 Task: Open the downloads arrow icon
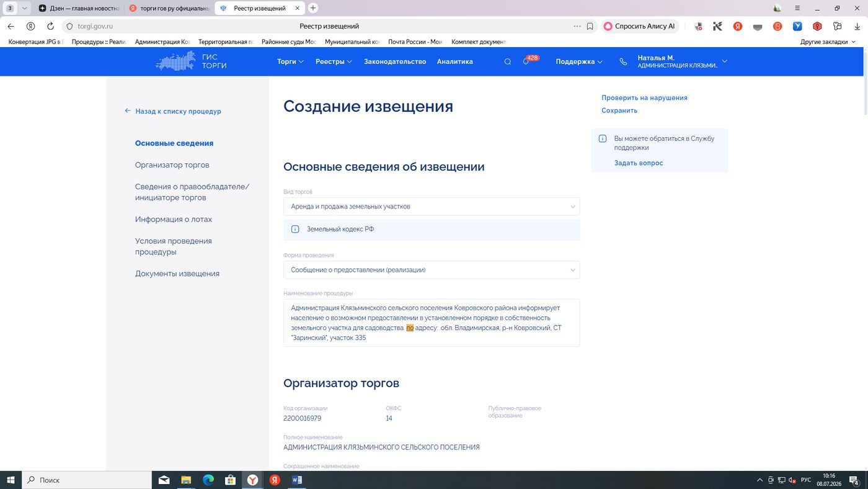coord(857,26)
